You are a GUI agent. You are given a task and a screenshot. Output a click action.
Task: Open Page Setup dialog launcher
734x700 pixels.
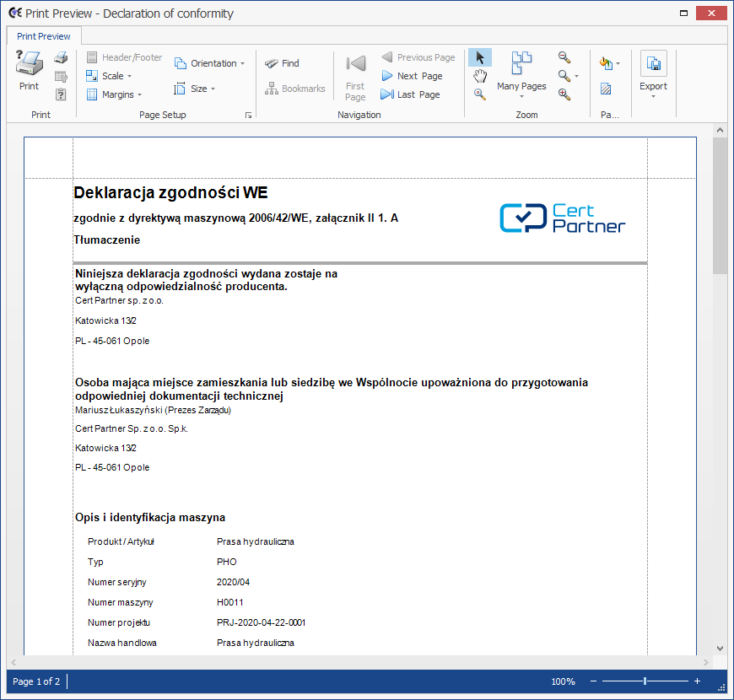point(248,115)
